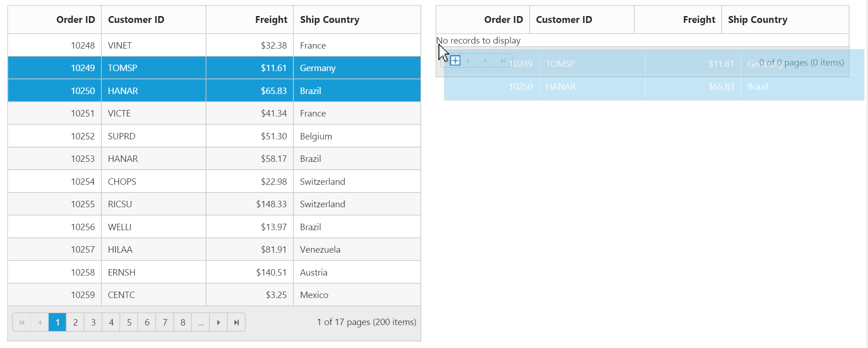Click the highlighted page 1 button
This screenshot has width=868, height=348.
(57, 322)
